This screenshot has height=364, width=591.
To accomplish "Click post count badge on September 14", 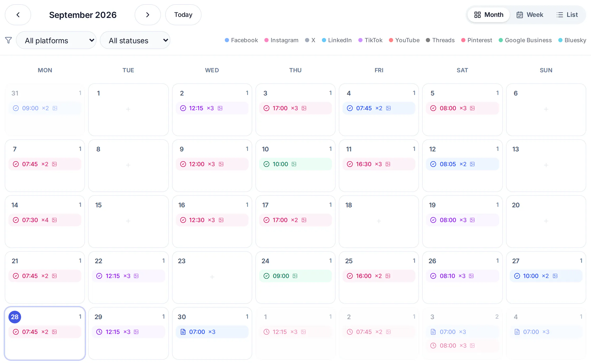I will coord(80,205).
